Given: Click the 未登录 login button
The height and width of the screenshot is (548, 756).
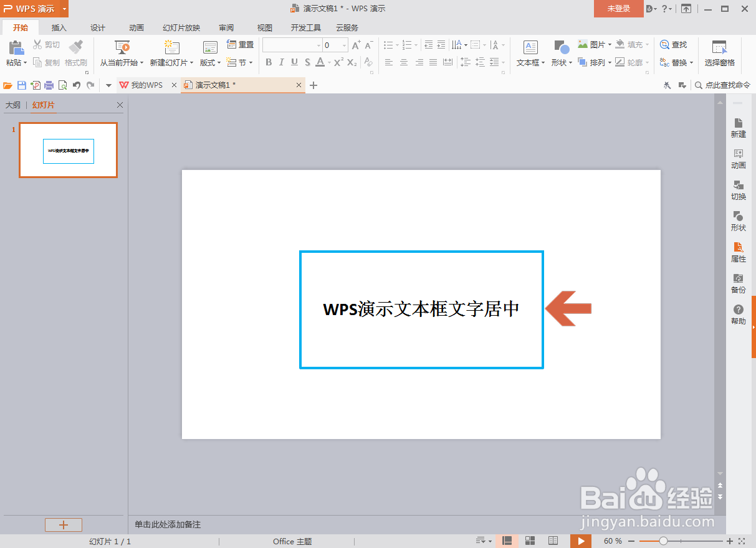Looking at the screenshot, I should point(619,9).
